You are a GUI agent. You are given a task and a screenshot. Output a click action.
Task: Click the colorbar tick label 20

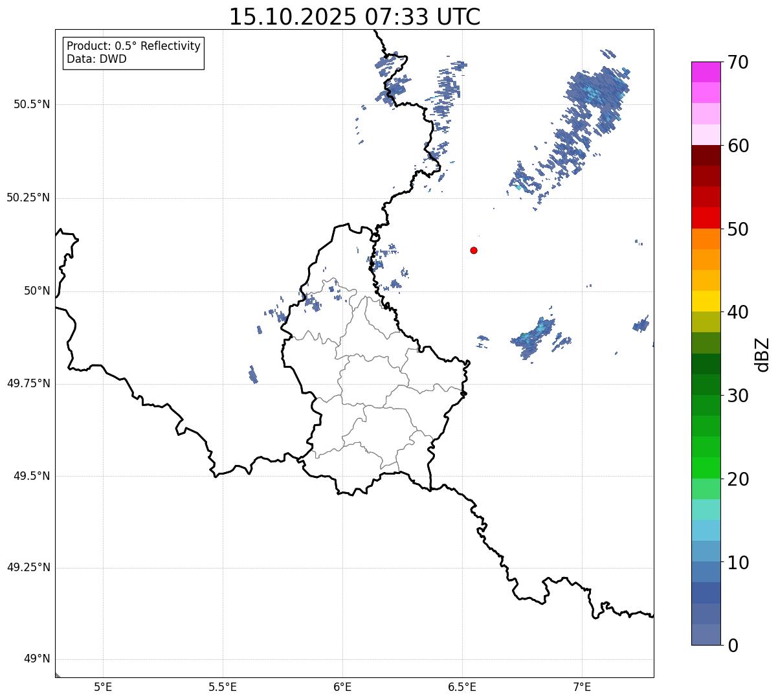pos(738,479)
